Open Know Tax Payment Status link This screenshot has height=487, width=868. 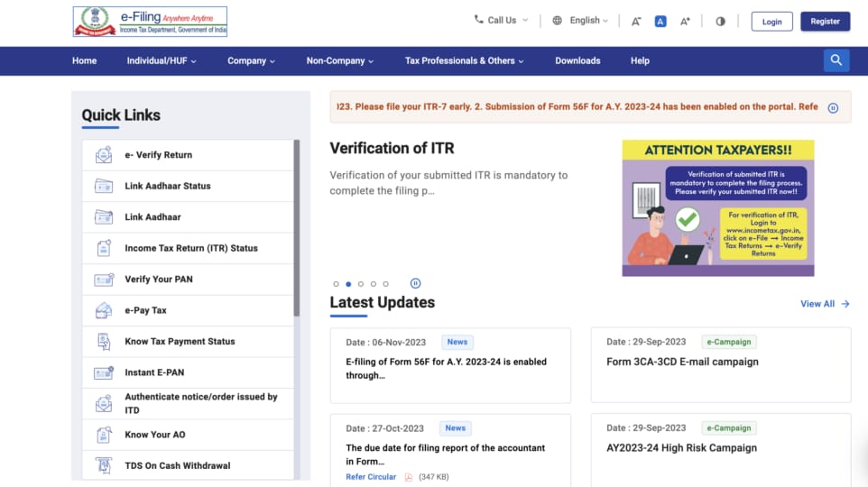click(188, 342)
